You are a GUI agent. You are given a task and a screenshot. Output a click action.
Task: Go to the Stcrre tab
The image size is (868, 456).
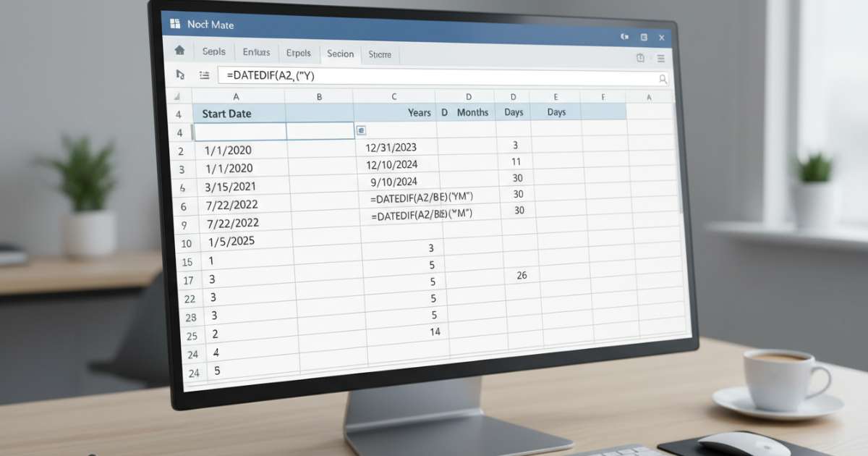point(380,54)
